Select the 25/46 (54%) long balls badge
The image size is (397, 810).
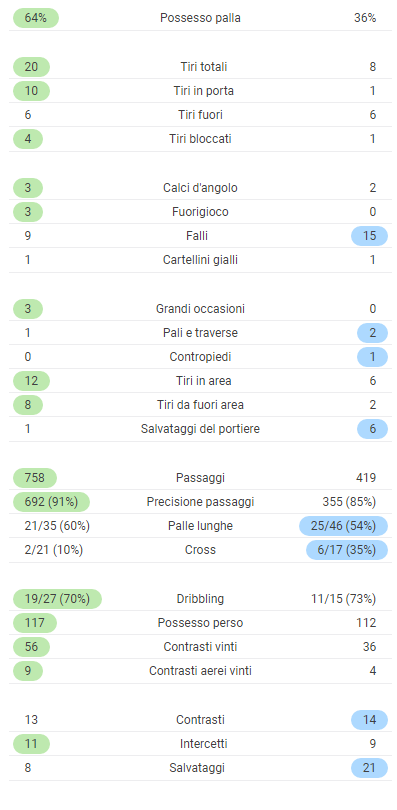coord(343,526)
